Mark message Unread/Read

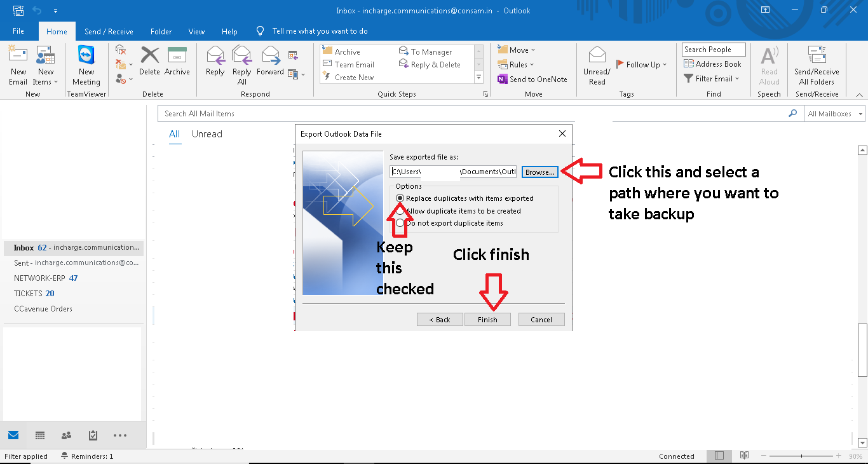(597, 65)
